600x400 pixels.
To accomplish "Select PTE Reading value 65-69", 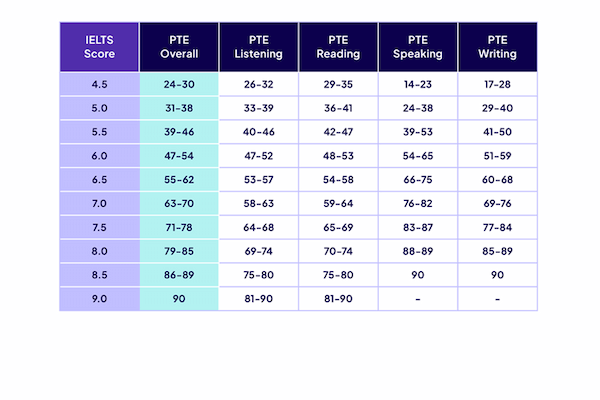I will tap(338, 227).
